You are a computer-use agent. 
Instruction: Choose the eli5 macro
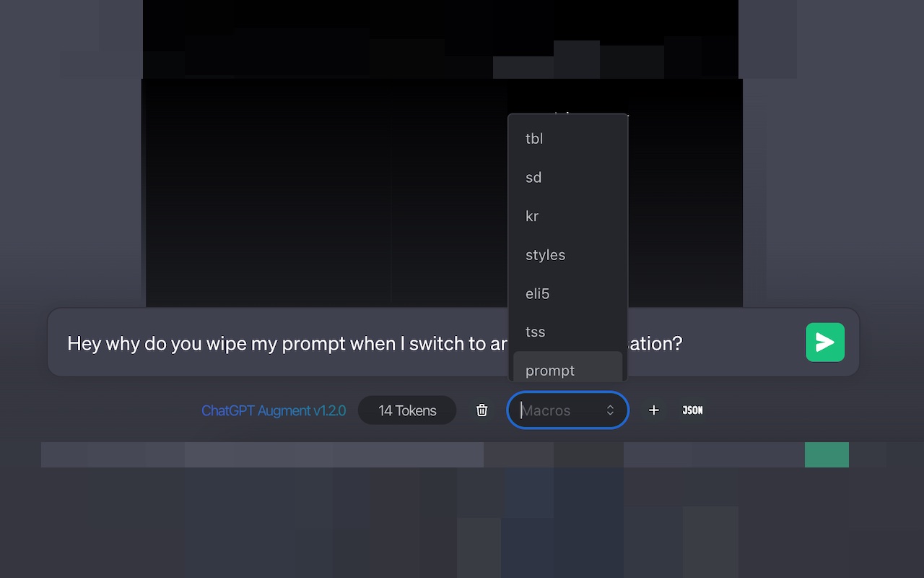(x=568, y=293)
